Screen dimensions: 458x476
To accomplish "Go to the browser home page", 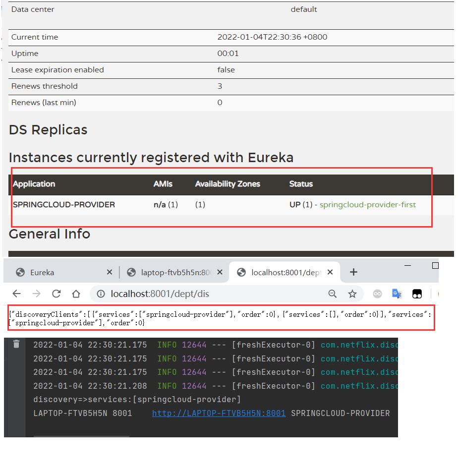I will coord(76,294).
